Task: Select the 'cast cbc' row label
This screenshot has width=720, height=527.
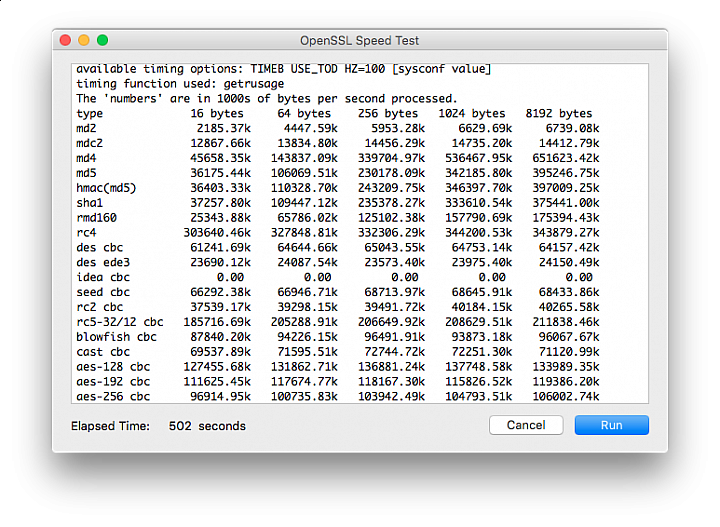Action: pyautogui.click(x=103, y=352)
